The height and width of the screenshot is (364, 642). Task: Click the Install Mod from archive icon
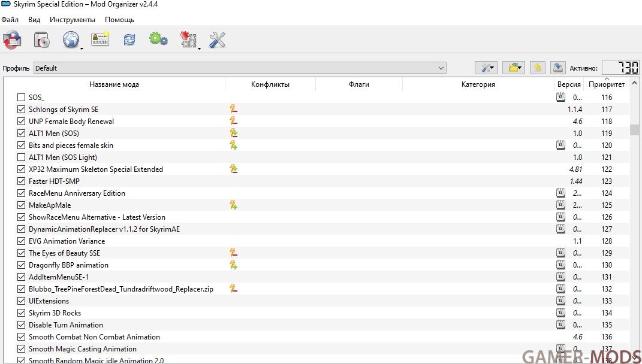click(12, 40)
